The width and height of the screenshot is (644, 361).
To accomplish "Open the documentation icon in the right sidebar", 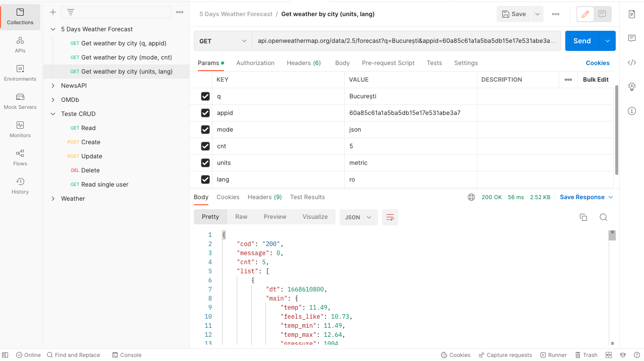I will (x=631, y=15).
